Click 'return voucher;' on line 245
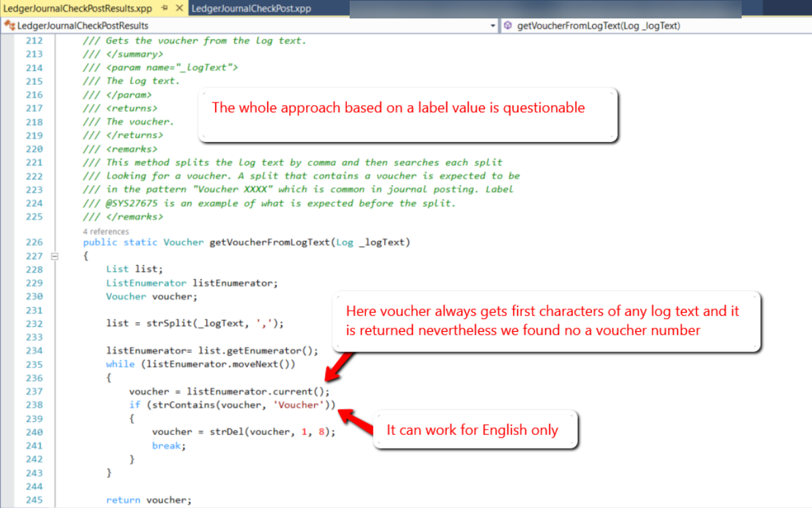The image size is (812, 508). [x=149, y=500]
